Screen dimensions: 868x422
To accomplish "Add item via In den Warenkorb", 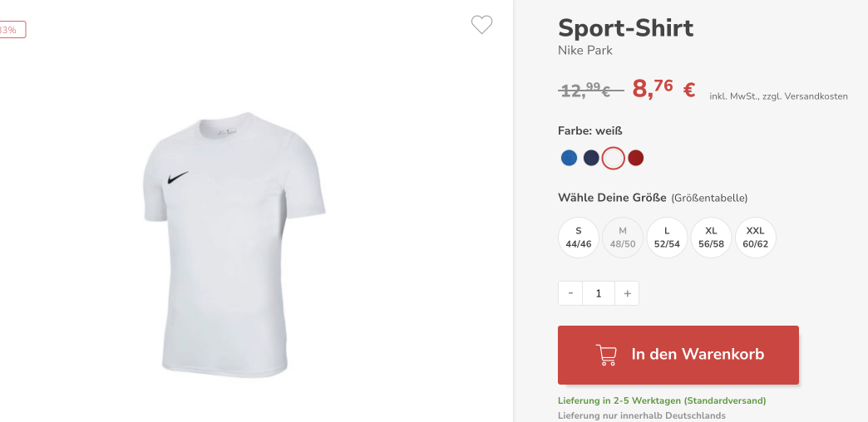I will [678, 355].
